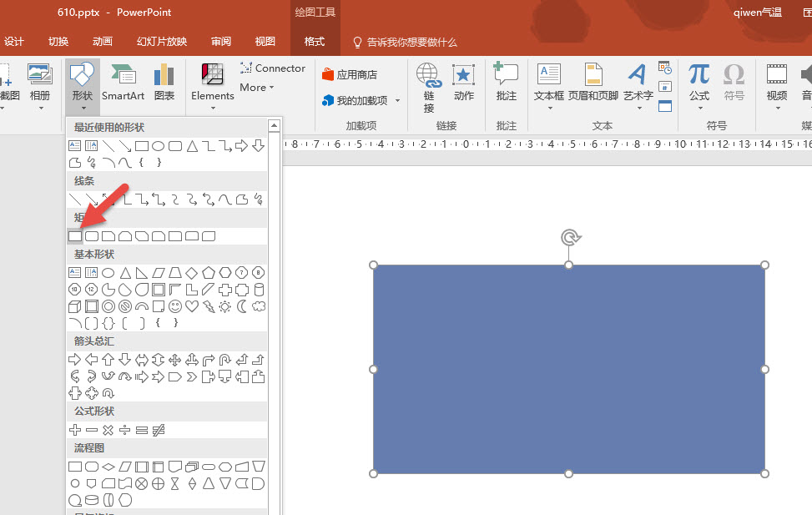Select the minus sign equation shape
The width and height of the screenshot is (812, 515).
click(x=92, y=430)
